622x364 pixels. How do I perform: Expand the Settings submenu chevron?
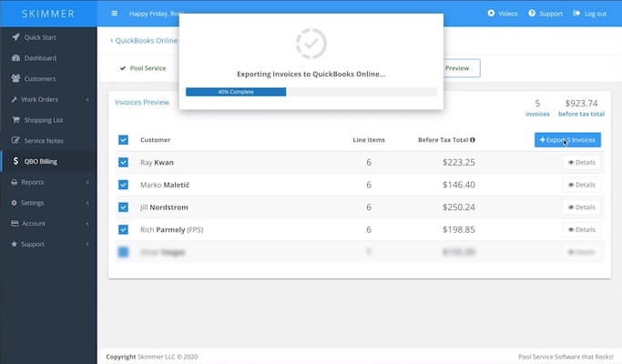(87, 203)
